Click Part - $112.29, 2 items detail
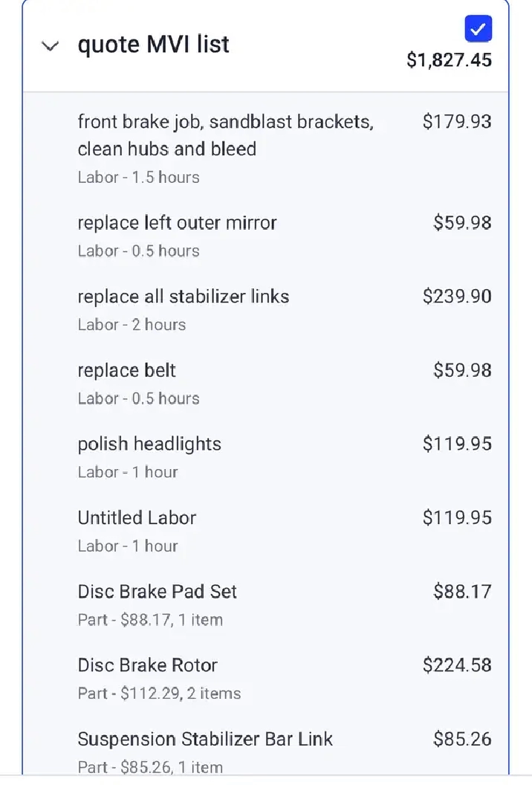 (159, 694)
